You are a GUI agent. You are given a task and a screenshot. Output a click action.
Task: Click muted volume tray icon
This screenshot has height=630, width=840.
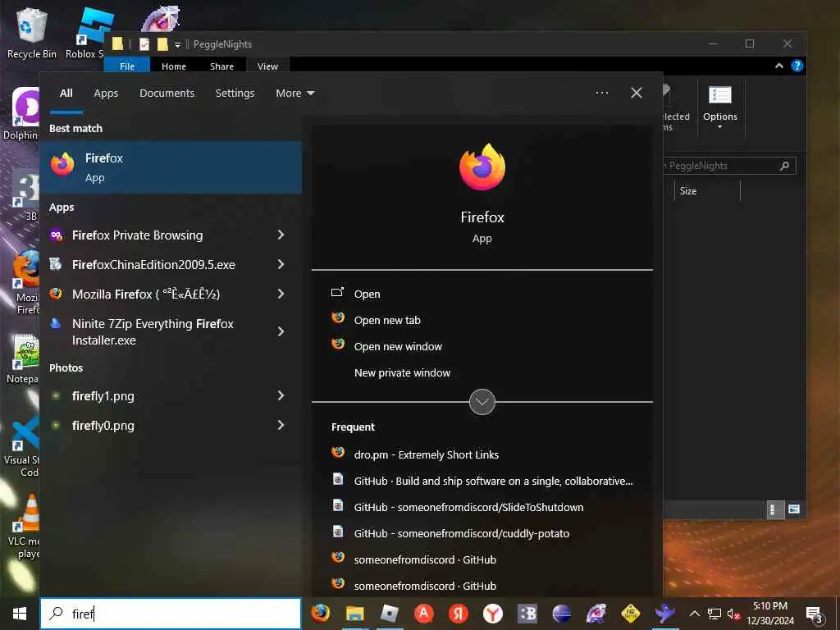coord(733,614)
